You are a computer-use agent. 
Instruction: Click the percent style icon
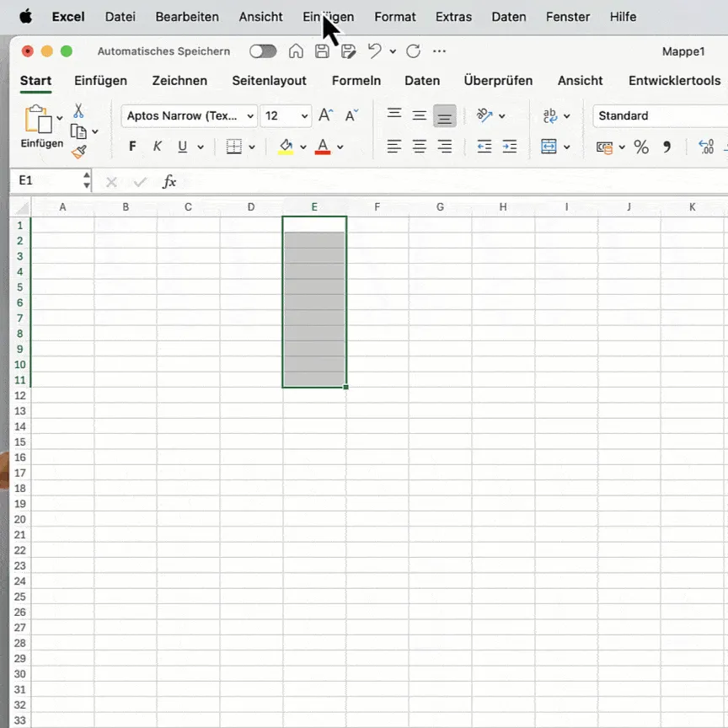click(641, 147)
